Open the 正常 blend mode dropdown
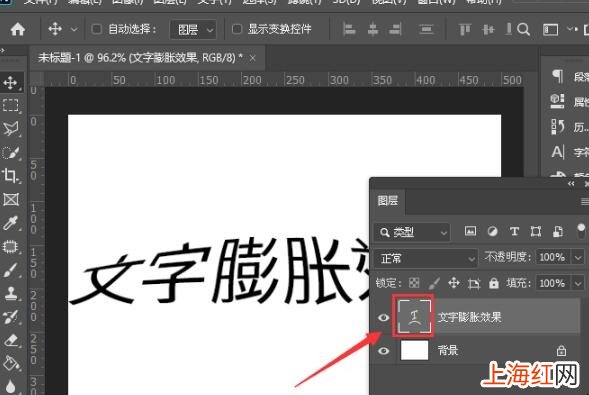Viewport: 589px width, 395px height. point(426,258)
